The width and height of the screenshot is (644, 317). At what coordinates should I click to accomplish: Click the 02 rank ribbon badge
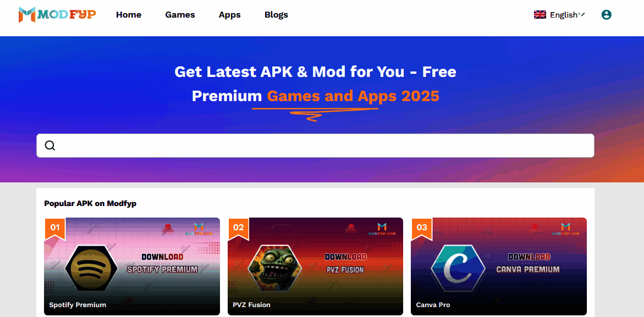coord(238,229)
